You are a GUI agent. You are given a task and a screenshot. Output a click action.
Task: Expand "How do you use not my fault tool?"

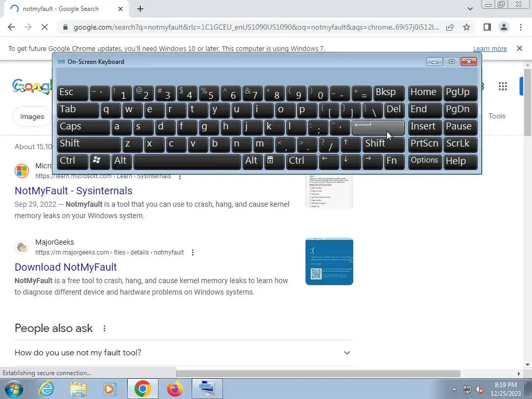(184, 353)
